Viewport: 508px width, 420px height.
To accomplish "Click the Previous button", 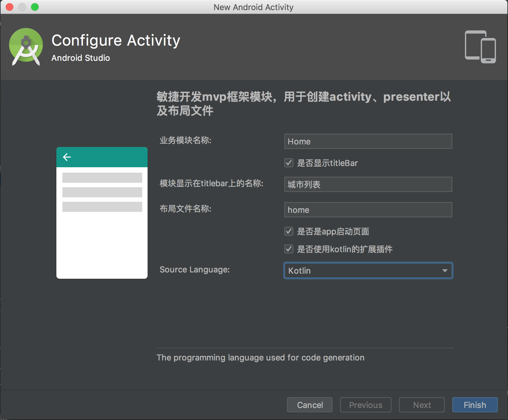I will (x=366, y=405).
